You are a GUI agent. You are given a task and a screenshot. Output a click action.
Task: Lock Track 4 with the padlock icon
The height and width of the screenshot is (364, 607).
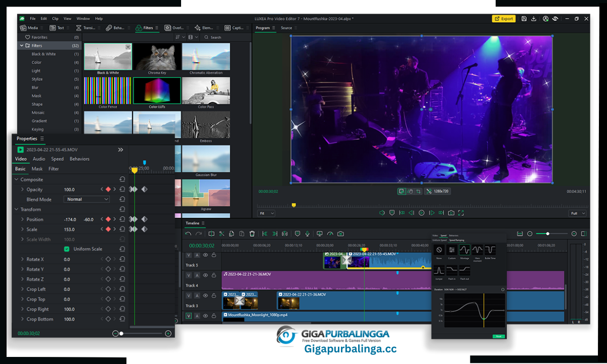pyautogui.click(x=213, y=276)
